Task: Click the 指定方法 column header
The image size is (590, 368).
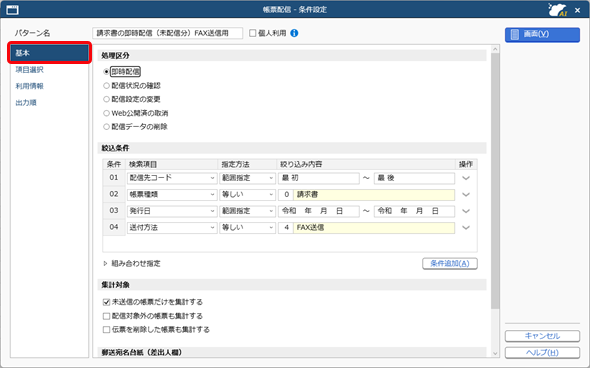Action: (248, 164)
